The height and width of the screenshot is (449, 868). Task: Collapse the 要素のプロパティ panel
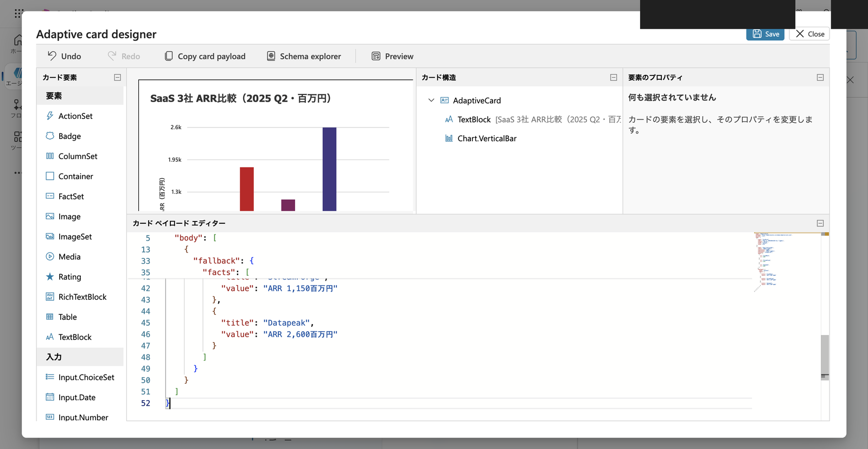(820, 78)
